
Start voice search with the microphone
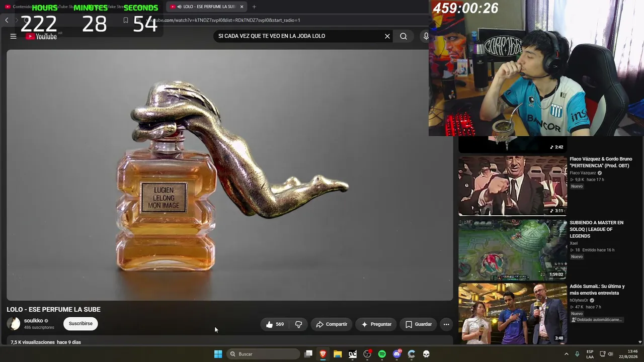[426, 36]
